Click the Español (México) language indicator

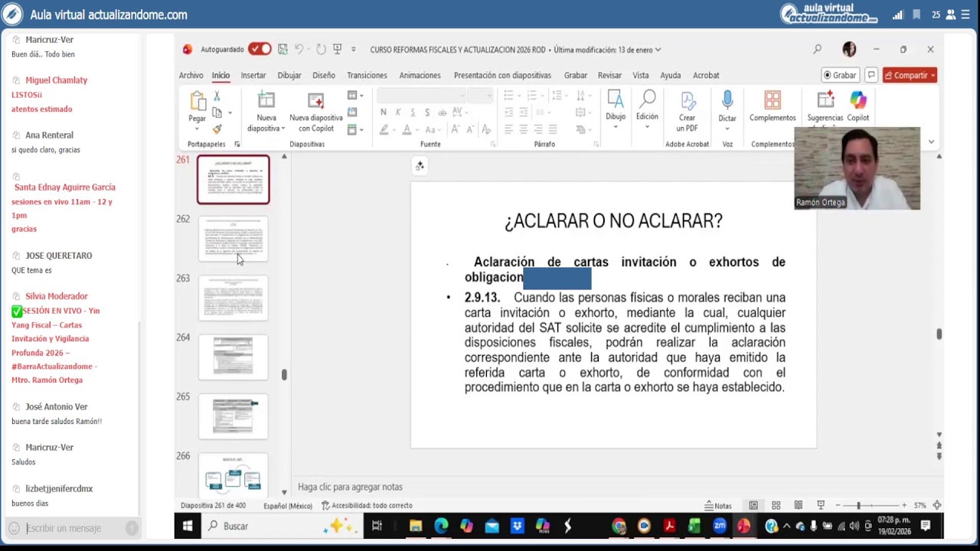(x=288, y=505)
